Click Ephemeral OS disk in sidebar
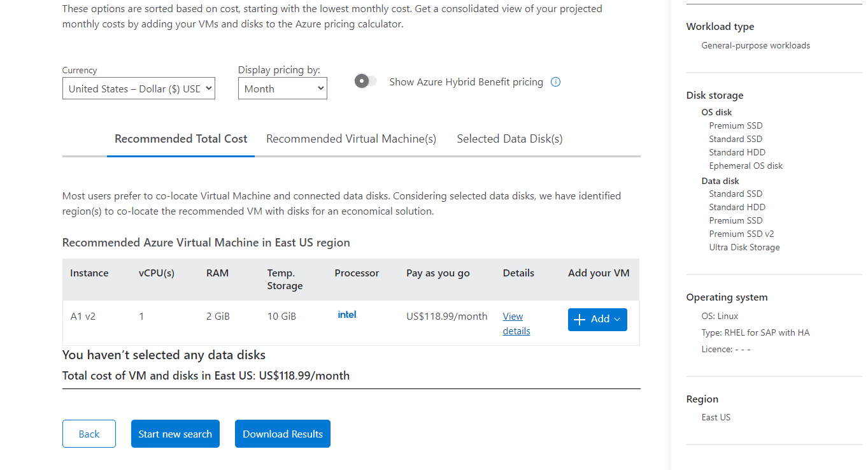This screenshot has height=470, width=868. pyautogui.click(x=746, y=166)
